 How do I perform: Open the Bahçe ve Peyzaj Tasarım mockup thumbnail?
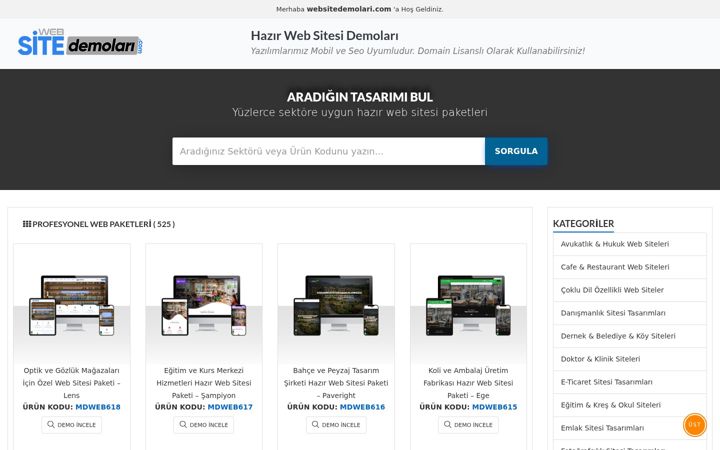pos(336,305)
